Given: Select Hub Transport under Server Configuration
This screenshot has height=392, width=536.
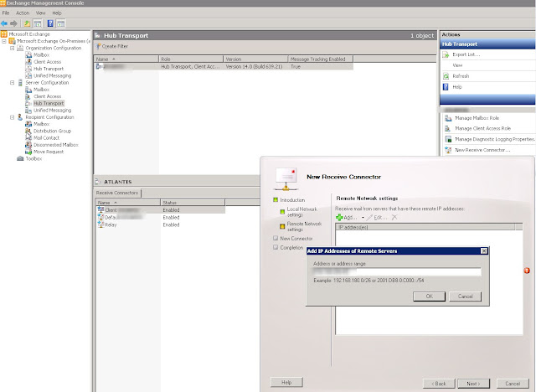Looking at the screenshot, I should 49,103.
